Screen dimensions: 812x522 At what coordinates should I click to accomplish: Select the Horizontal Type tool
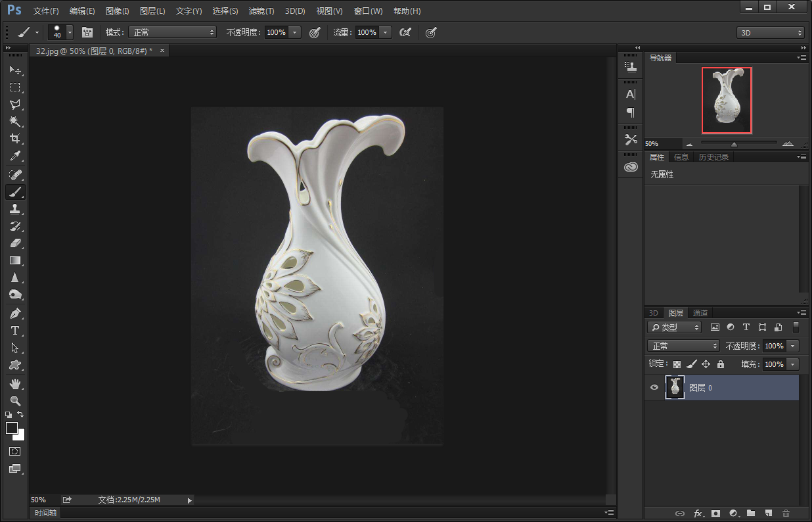[14, 331]
